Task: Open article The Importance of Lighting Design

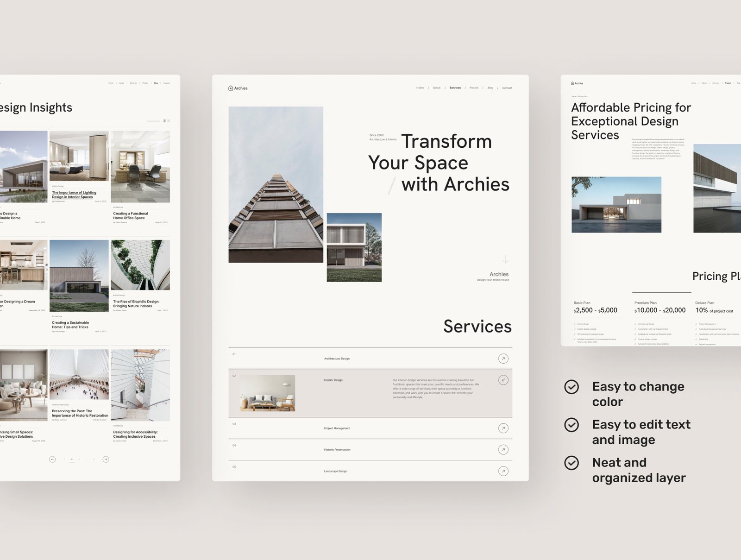Action: click(x=74, y=195)
